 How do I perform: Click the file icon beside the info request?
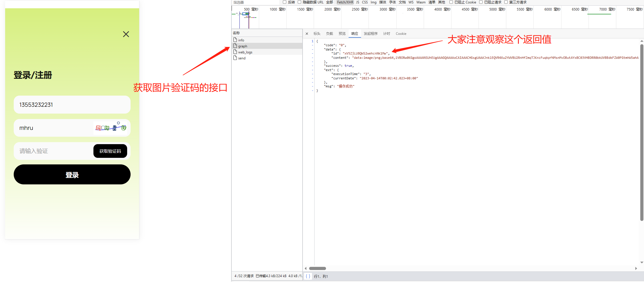pos(235,40)
